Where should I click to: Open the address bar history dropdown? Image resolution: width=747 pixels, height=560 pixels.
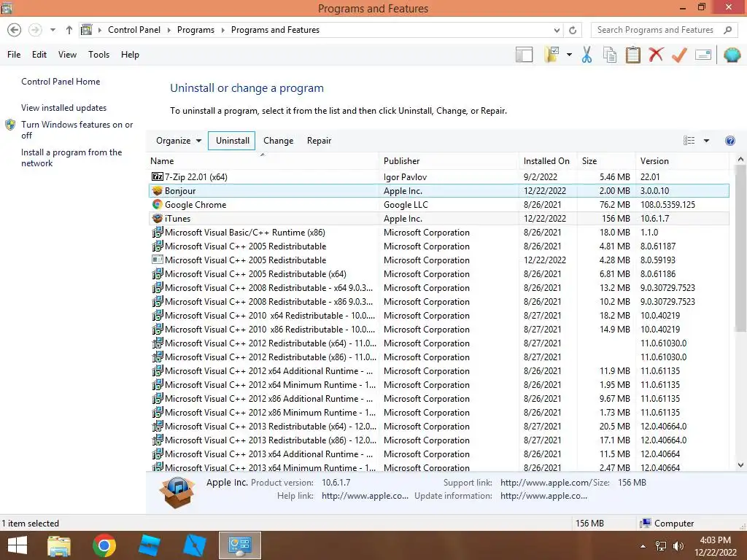pyautogui.click(x=557, y=30)
